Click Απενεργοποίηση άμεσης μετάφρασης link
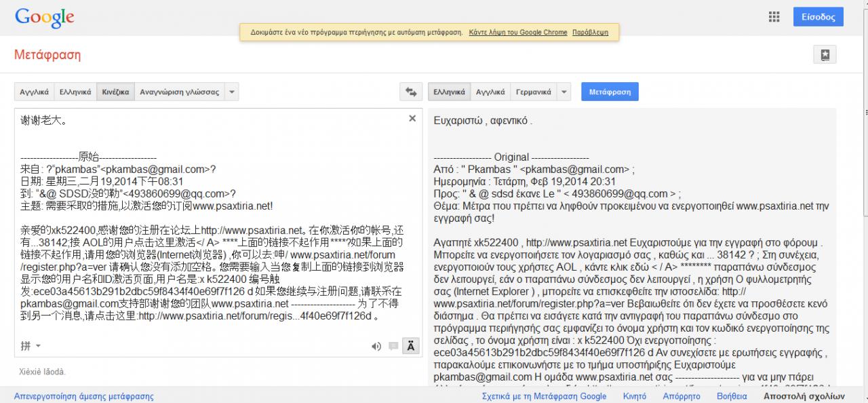 pyautogui.click(x=84, y=396)
